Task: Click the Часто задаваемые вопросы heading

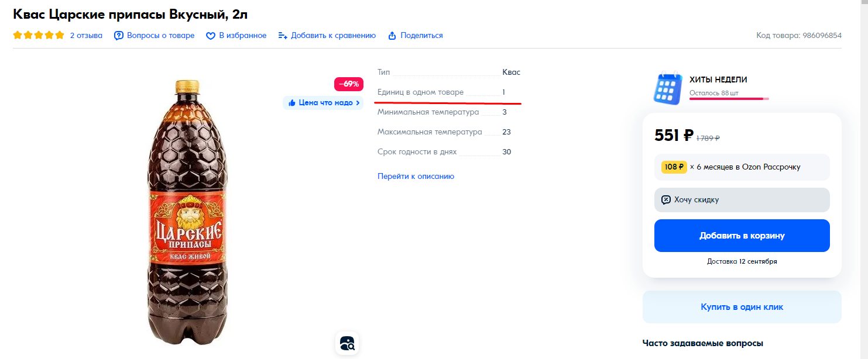Action: click(x=703, y=343)
